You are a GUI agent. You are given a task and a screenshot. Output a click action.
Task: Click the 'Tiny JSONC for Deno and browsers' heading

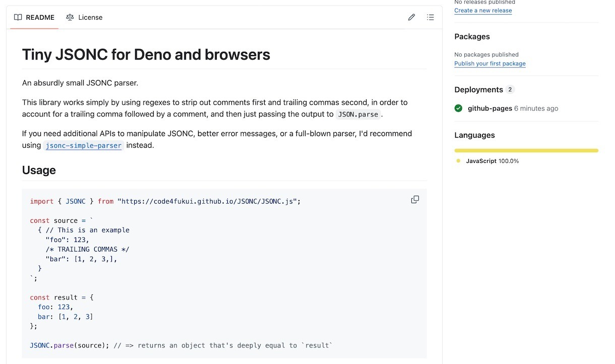click(146, 54)
